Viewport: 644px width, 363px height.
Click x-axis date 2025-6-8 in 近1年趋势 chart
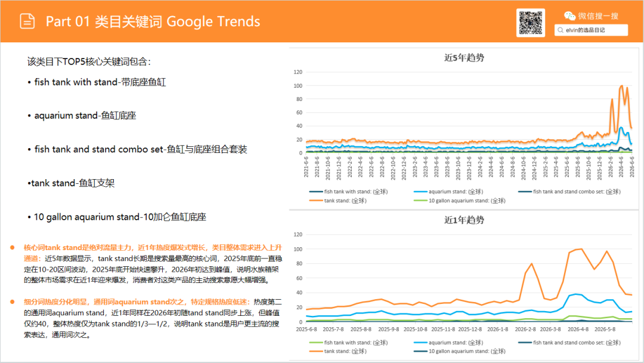[306, 330]
